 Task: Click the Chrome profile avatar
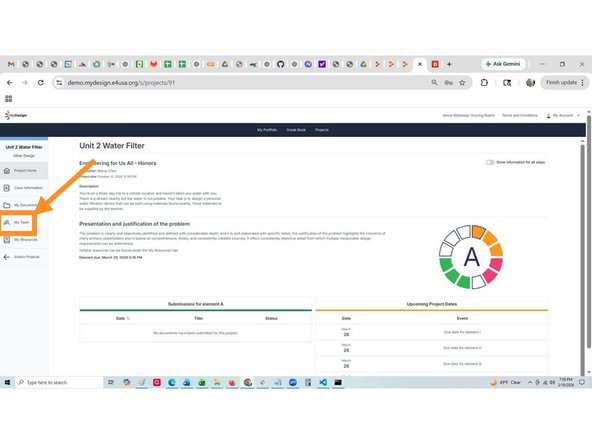[530, 83]
